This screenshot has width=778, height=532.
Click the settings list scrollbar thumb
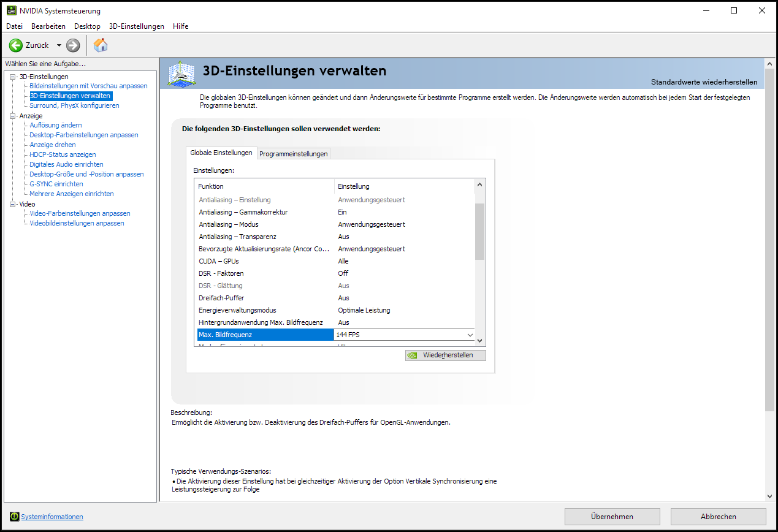(x=480, y=232)
